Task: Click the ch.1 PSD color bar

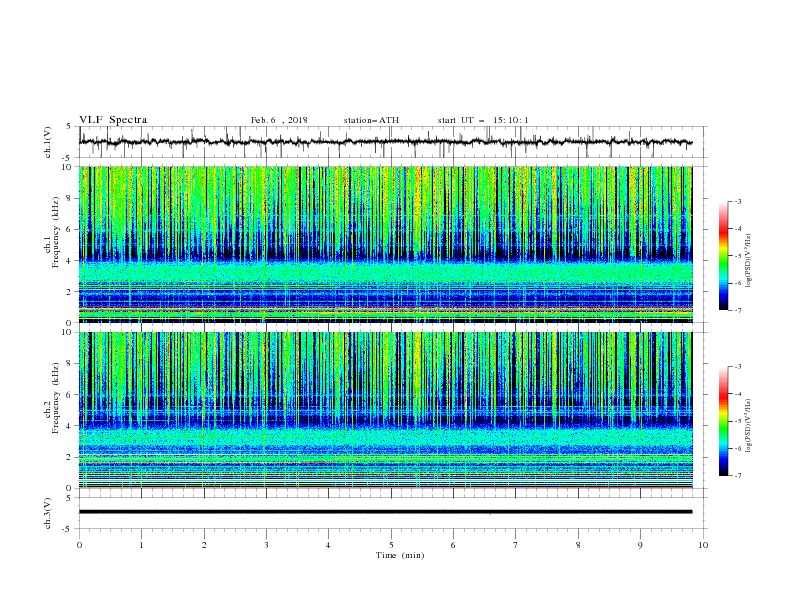Action: [723, 256]
